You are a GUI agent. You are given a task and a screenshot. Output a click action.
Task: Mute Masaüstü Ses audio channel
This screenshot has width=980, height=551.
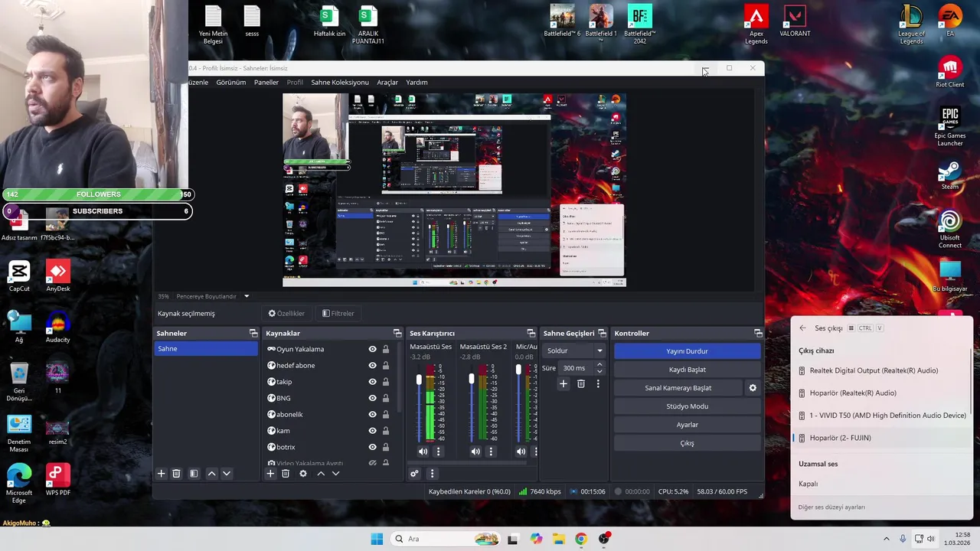pyautogui.click(x=423, y=452)
